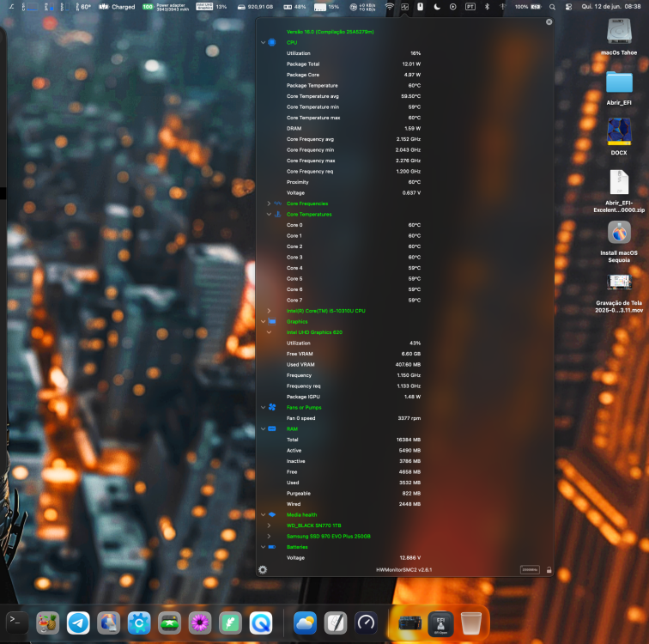The image size is (649, 644).
Task: Click the Media health drive icon
Action: tap(272, 515)
